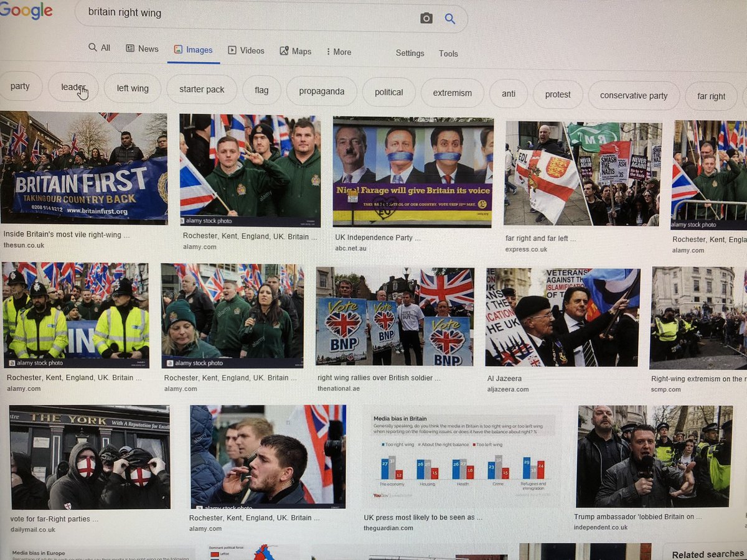
Task: Open search by image camera icon
Action: point(426,18)
